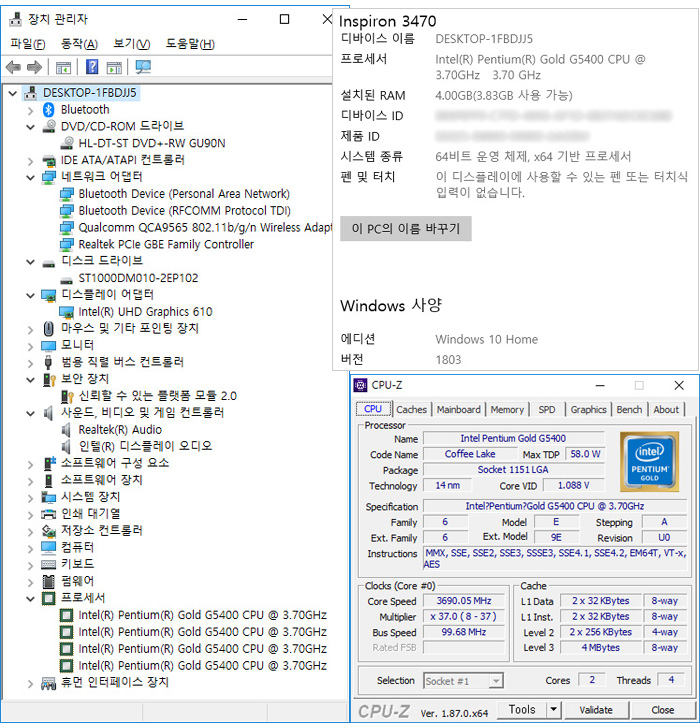Click the Core Speed value field in CPU-Z
This screenshot has height=727, width=700.
(x=464, y=601)
